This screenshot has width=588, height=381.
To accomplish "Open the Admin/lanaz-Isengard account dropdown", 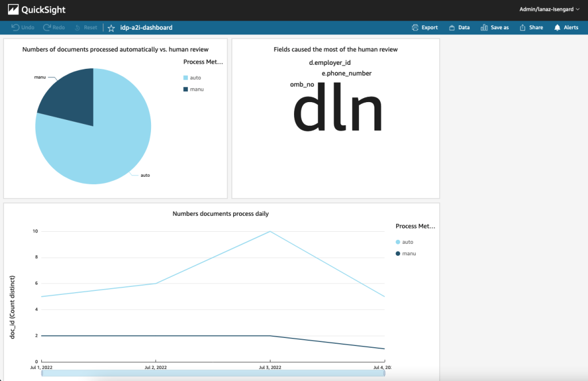I will [x=550, y=9].
